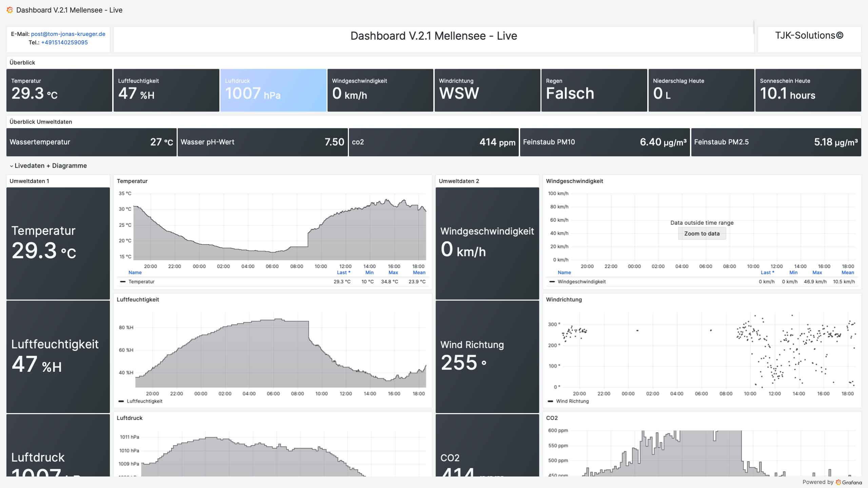
Task: Click the Luftfeuchtigkeit legend line marker
Action: tap(122, 401)
